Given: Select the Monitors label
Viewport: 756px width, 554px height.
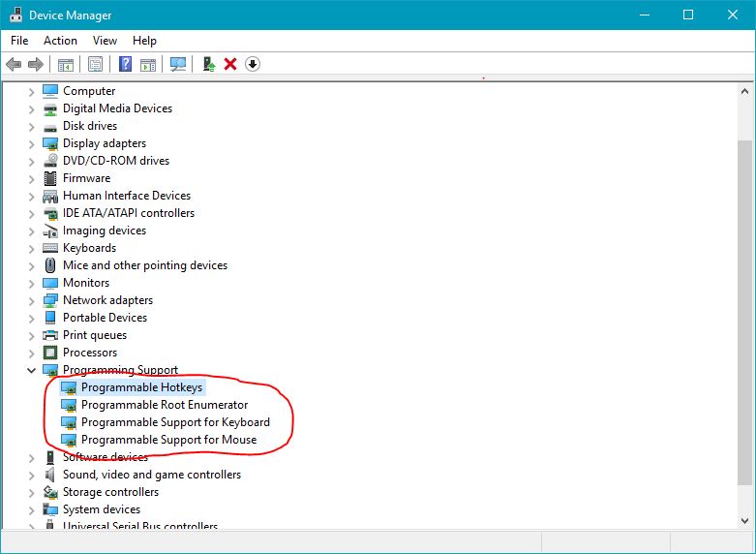Looking at the screenshot, I should point(86,283).
